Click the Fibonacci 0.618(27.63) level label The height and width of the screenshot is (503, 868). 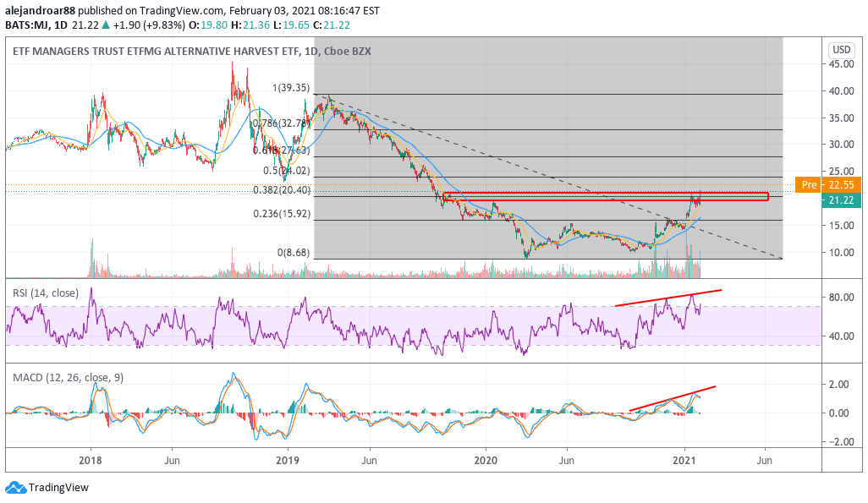[x=281, y=150]
